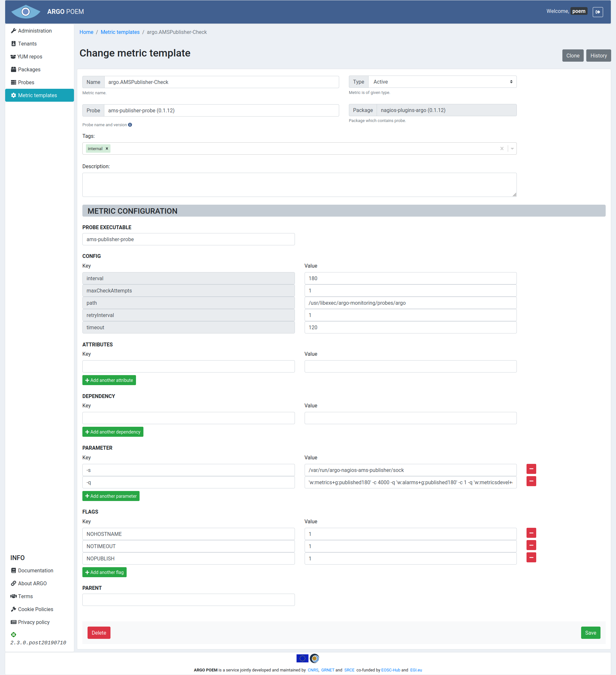
Task: Click the logout icon next to poem
Action: (598, 12)
